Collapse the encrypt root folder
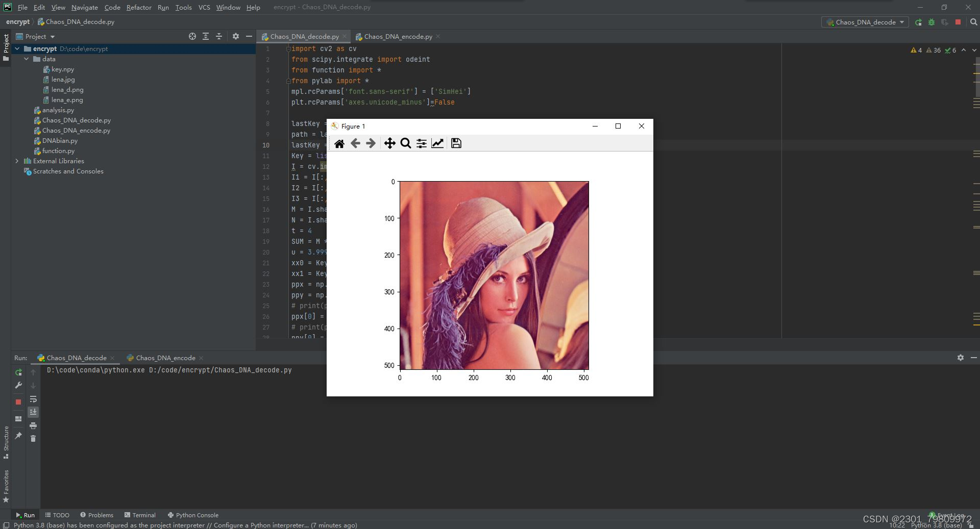 pyautogui.click(x=17, y=49)
